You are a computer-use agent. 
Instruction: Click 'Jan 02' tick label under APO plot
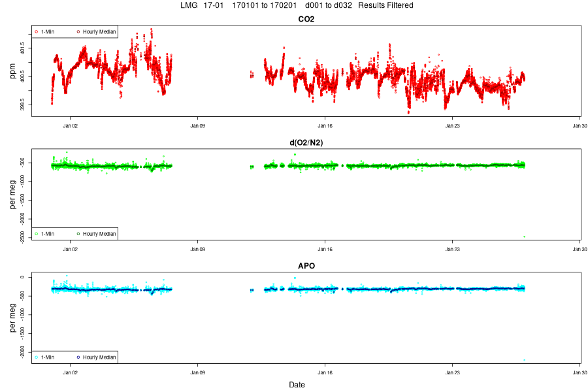tap(70, 372)
